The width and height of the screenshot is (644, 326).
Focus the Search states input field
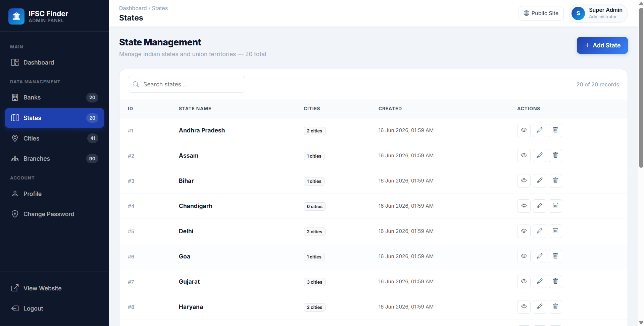(187, 84)
